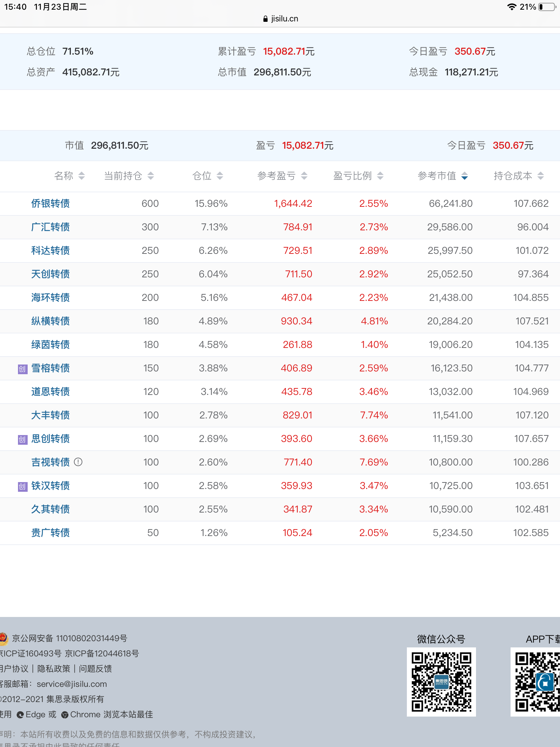Screen dimensions: 560x747
Task: Click the 盈亏比例 column header label
Action: pos(353,176)
